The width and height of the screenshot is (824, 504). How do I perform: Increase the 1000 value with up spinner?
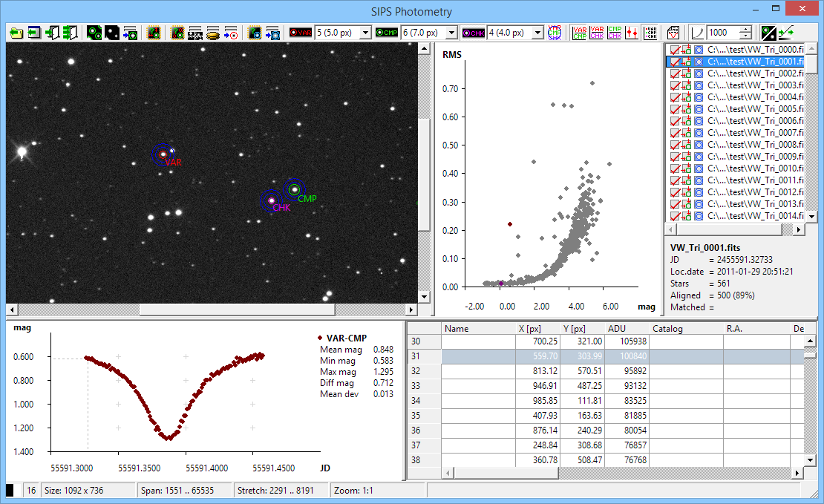[745, 30]
